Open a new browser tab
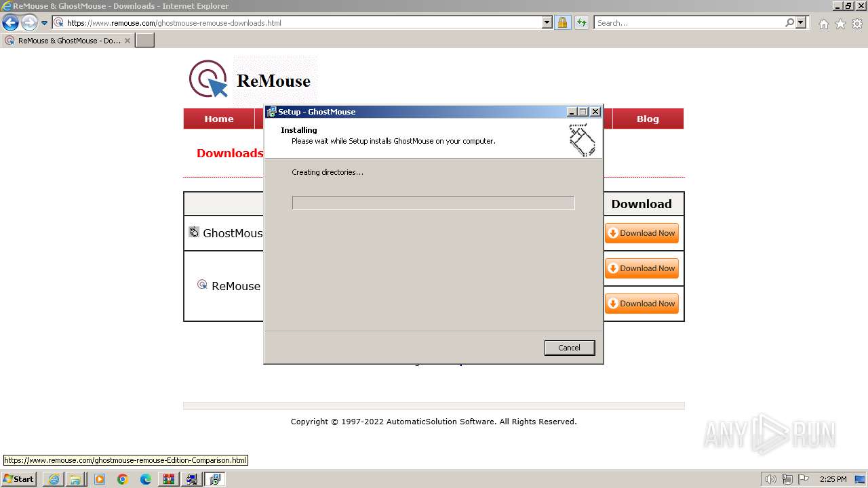The width and height of the screenshot is (868, 488). pyautogui.click(x=145, y=40)
